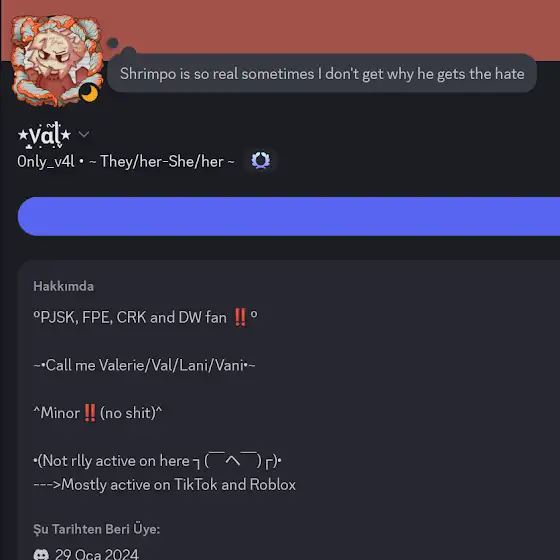Open the Shrimpo custom status bubble
This screenshot has width=560, height=560.
[322, 74]
